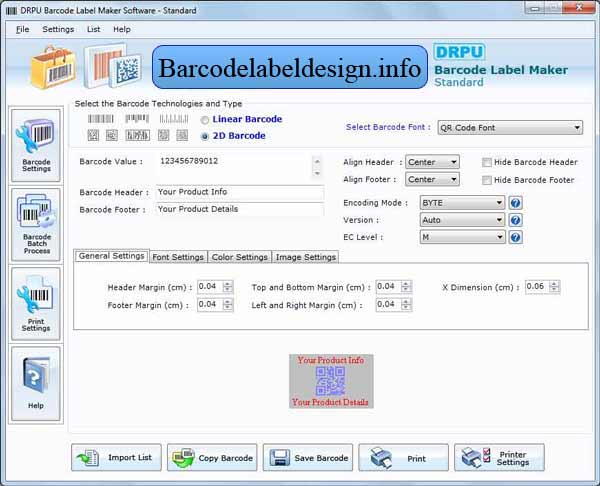Enable Hide Barcode Header checkbox
Image resolution: width=600 pixels, height=486 pixels.
(487, 162)
